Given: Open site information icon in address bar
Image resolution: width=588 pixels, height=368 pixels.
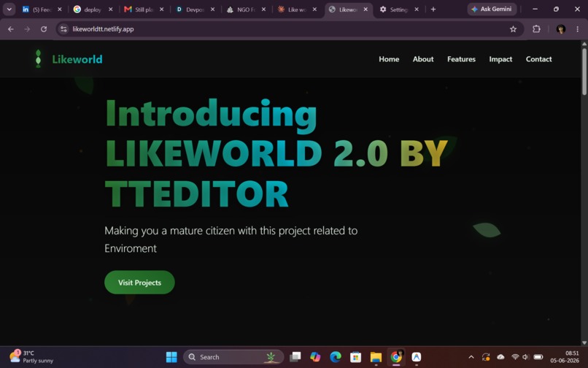Looking at the screenshot, I should coord(63,29).
